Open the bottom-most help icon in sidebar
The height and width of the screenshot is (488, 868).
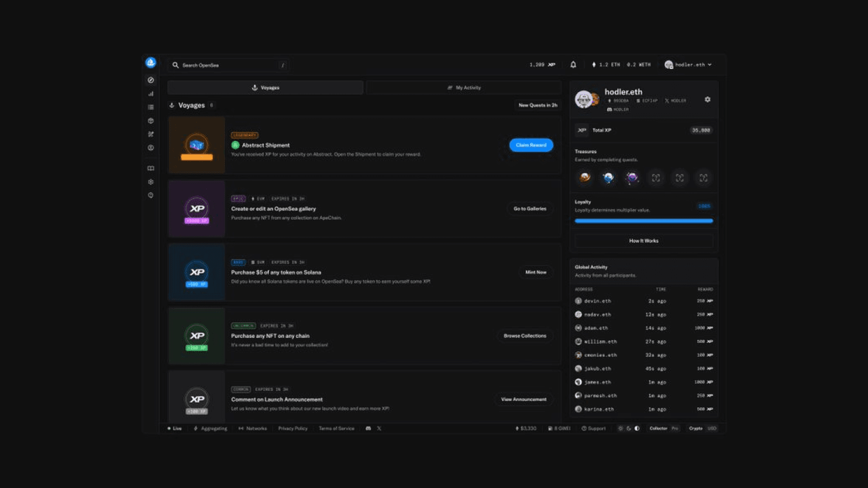(x=150, y=195)
